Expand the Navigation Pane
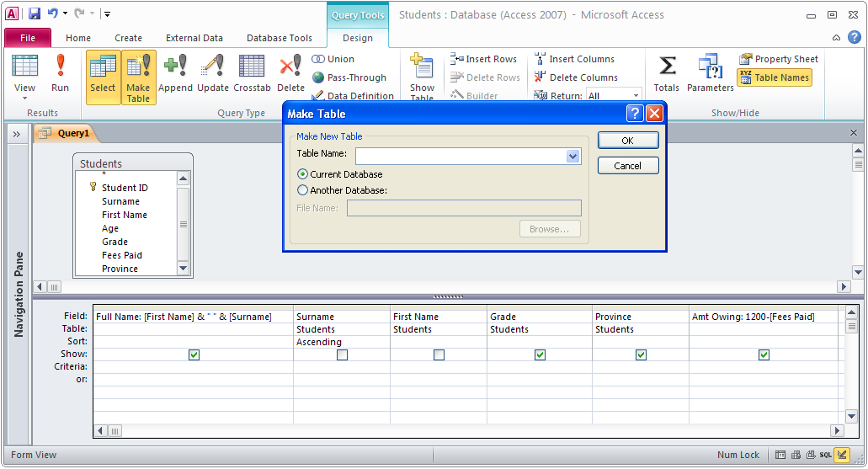This screenshot has height=469, width=868. click(17, 134)
